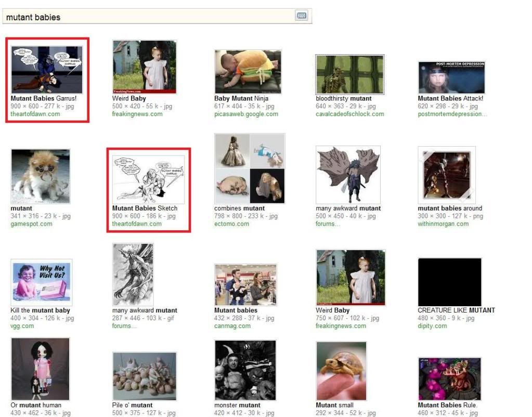View the "bloodthirsty mutant" thumbnail image
This screenshot has width=532, height=417.
349,74
